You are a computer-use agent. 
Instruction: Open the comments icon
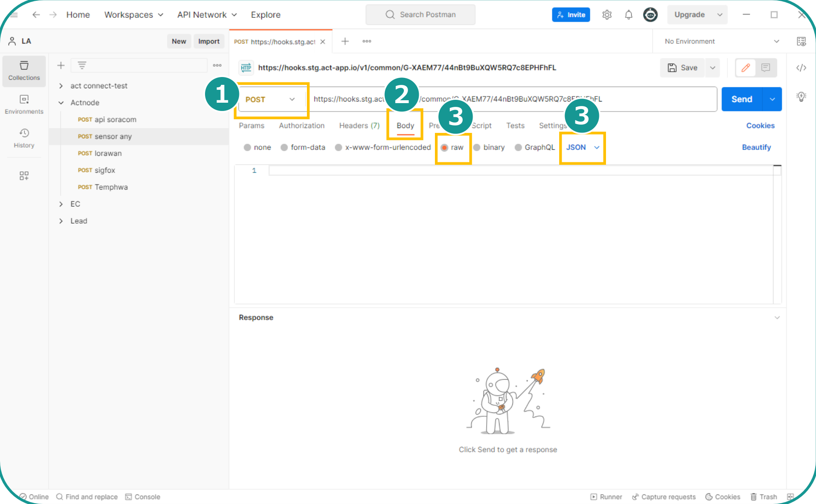pos(765,68)
